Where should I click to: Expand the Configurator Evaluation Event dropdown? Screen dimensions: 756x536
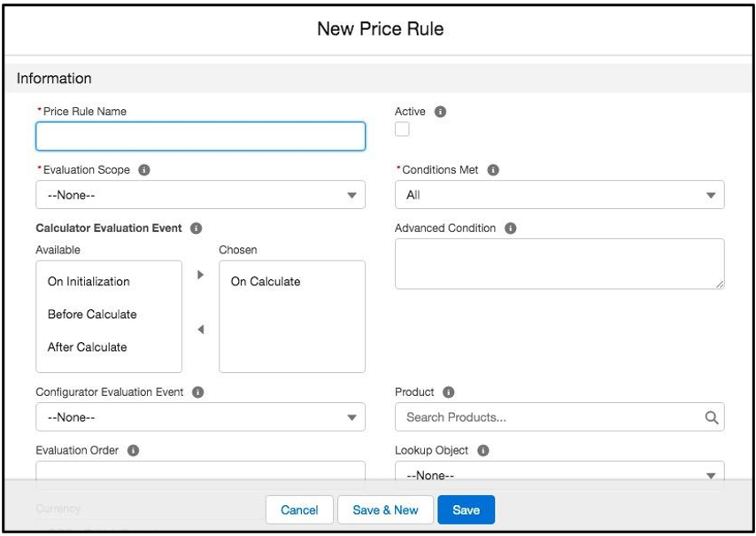coord(200,417)
